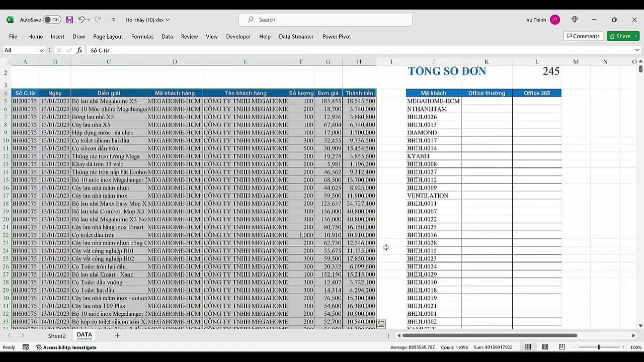Open the Developer tab
Viewport: 644px width, 362px height.
pos(238,36)
